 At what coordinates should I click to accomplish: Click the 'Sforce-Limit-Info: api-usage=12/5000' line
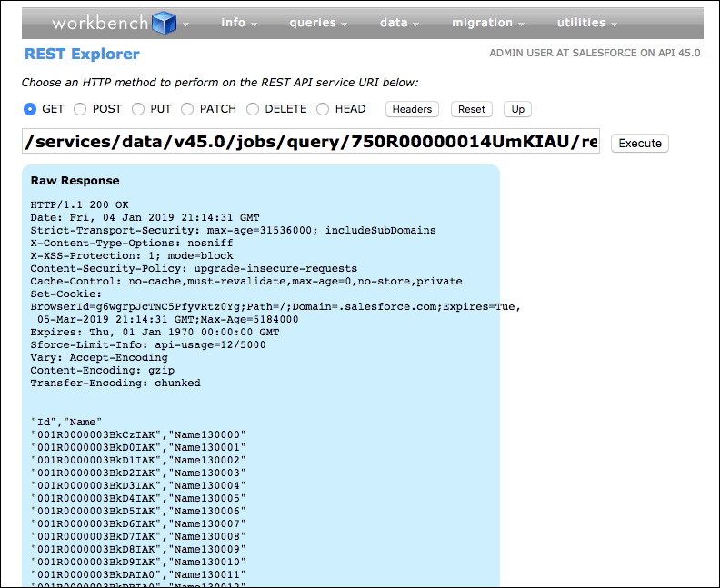pos(148,344)
